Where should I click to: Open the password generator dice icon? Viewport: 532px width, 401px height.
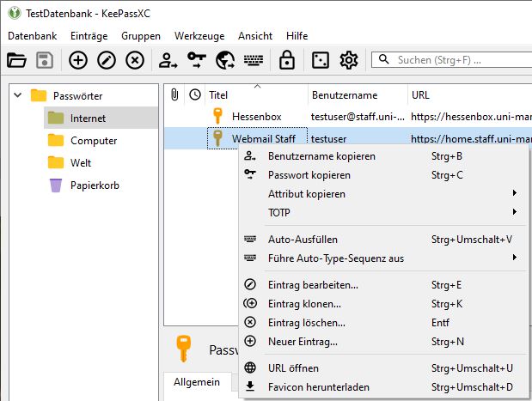(320, 60)
